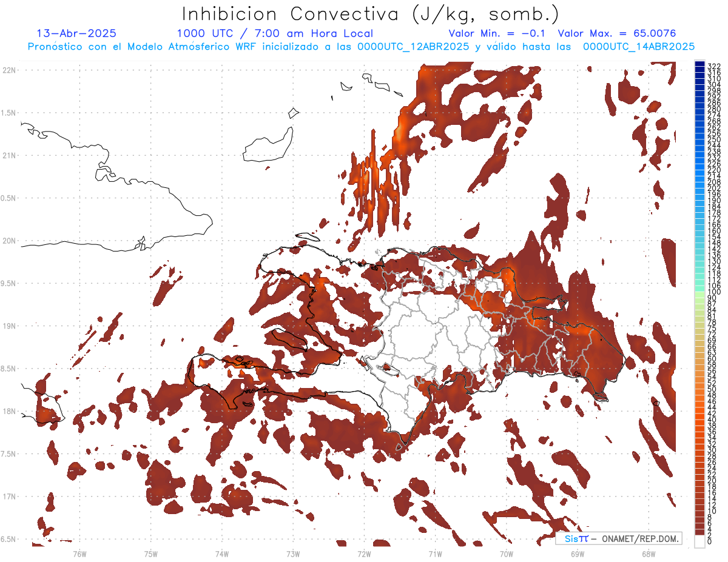The image size is (728, 562).
Task: Click the '9.5N' latitude label
Action: (9, 283)
